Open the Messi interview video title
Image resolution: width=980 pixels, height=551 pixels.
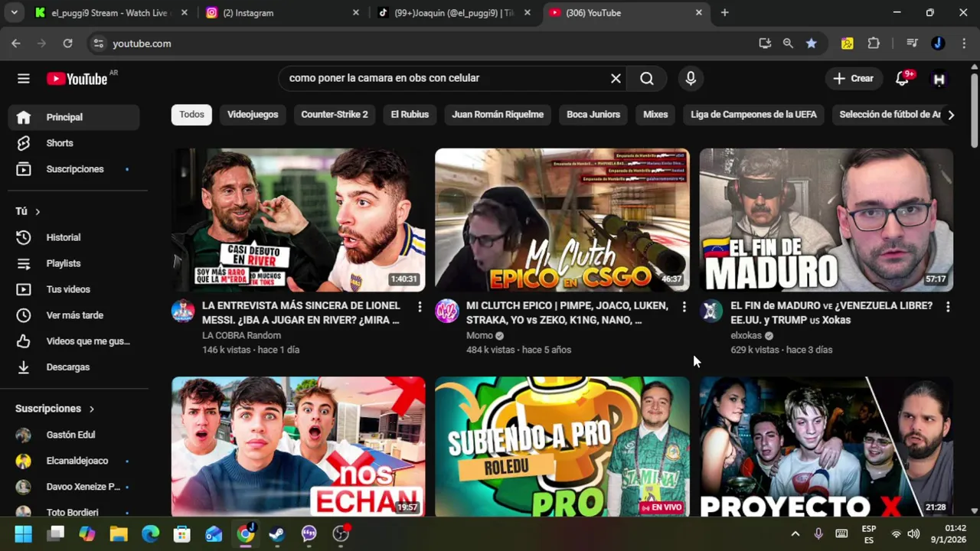coord(302,313)
